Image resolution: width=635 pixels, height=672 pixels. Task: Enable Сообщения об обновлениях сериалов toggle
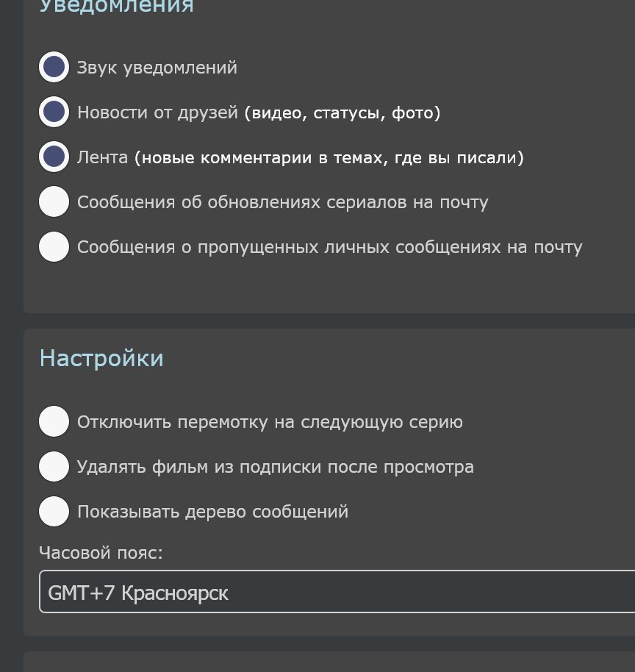[x=54, y=202]
